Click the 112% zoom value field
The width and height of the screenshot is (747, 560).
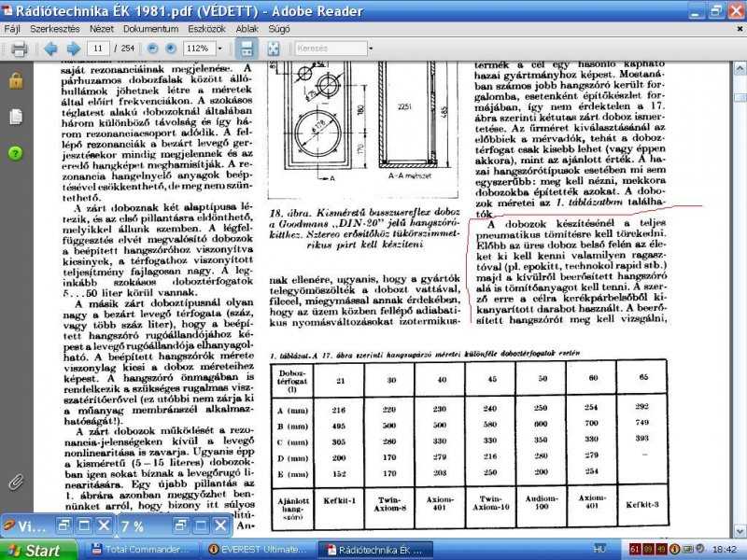(x=199, y=49)
